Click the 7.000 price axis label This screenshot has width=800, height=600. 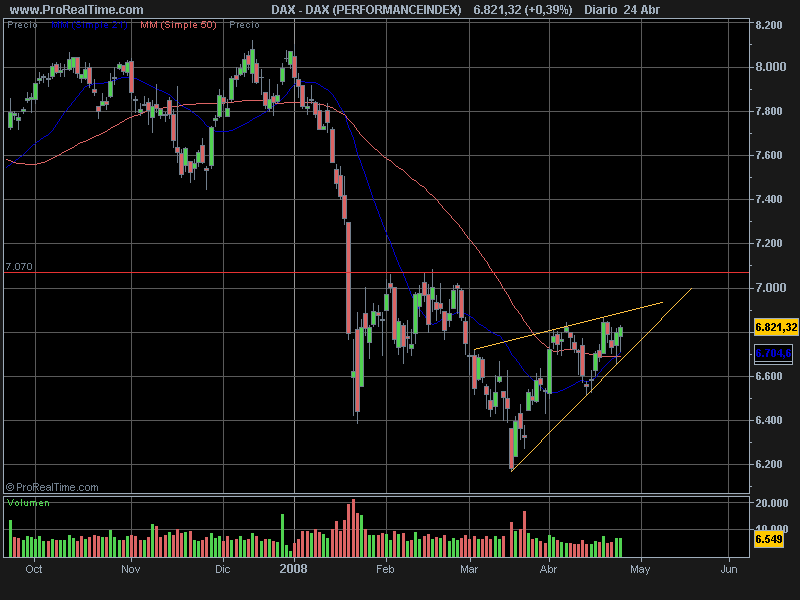pos(770,288)
